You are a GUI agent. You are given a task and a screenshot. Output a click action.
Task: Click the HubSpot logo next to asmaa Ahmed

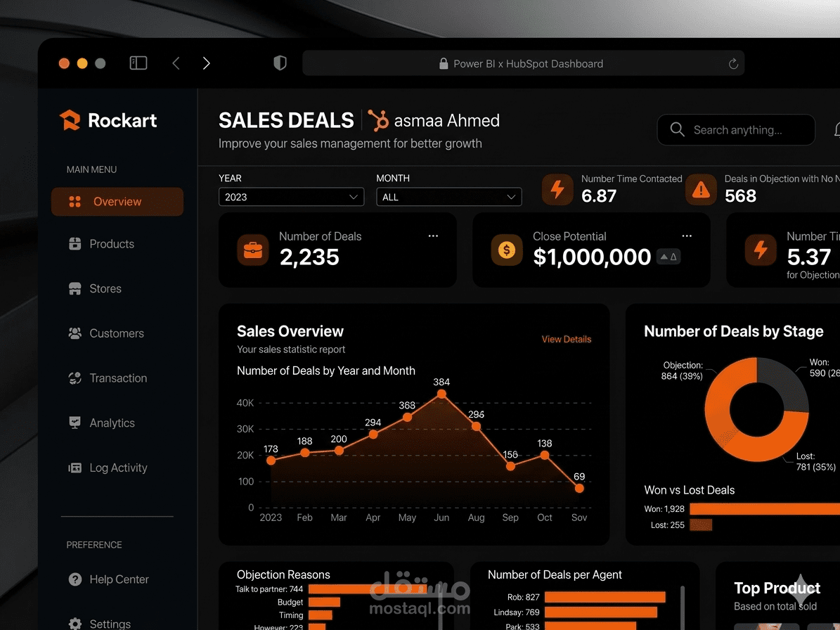point(378,120)
